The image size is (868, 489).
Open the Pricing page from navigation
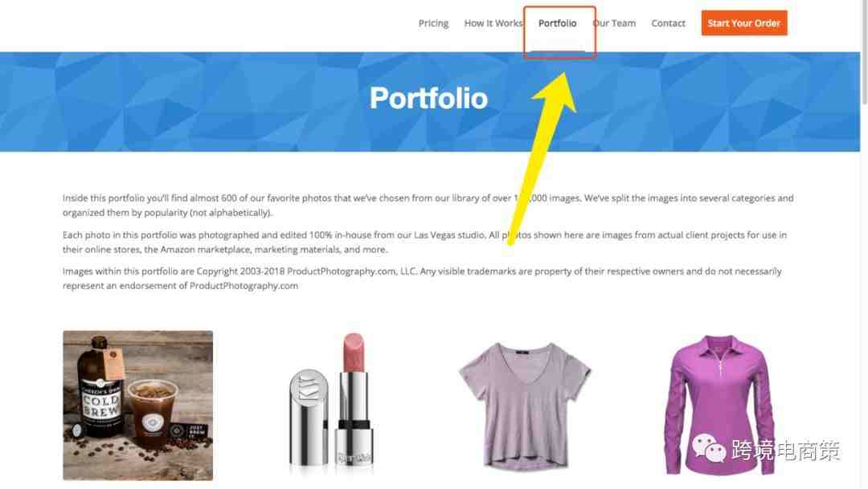(x=433, y=23)
